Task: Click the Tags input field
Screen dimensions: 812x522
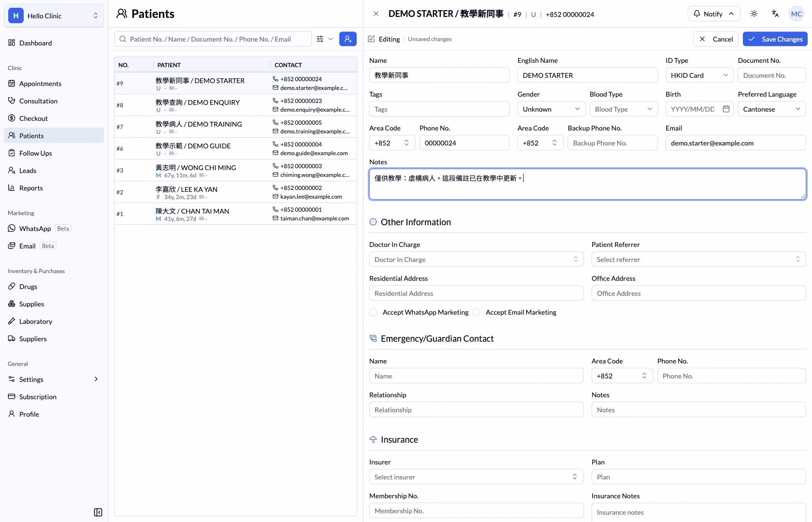Action: [439, 109]
